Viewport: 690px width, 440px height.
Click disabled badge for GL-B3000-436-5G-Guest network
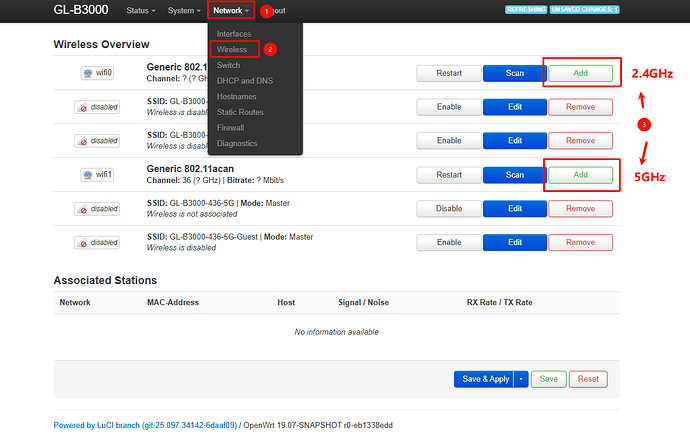click(96, 243)
